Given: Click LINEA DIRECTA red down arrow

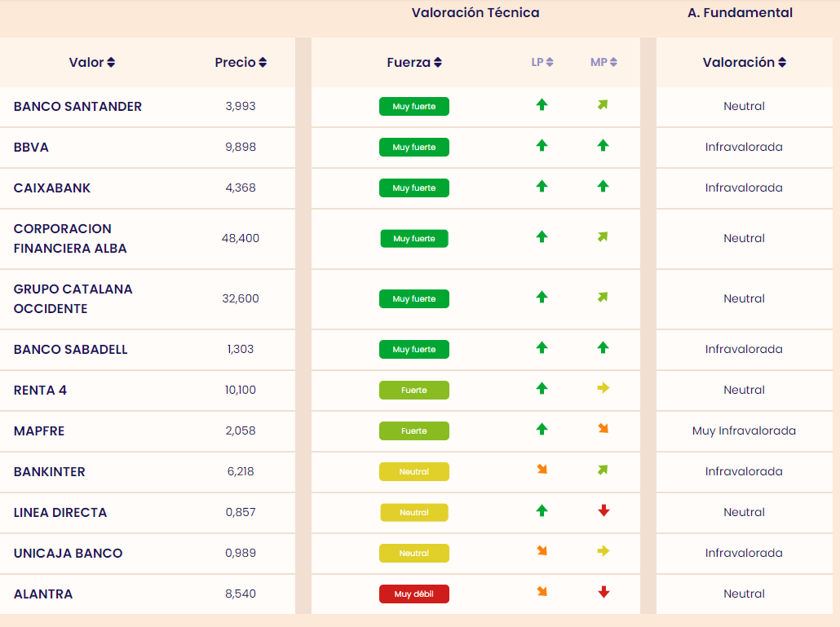Looking at the screenshot, I should point(603,510).
